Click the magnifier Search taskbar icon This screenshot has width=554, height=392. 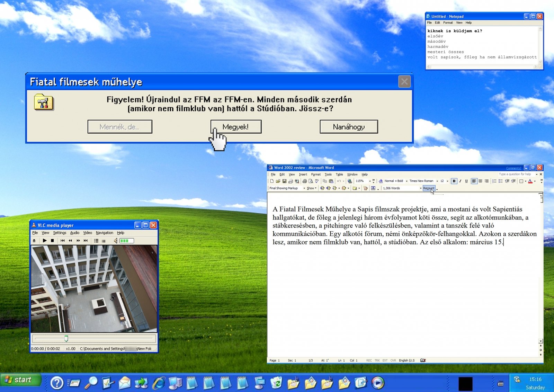(91, 383)
